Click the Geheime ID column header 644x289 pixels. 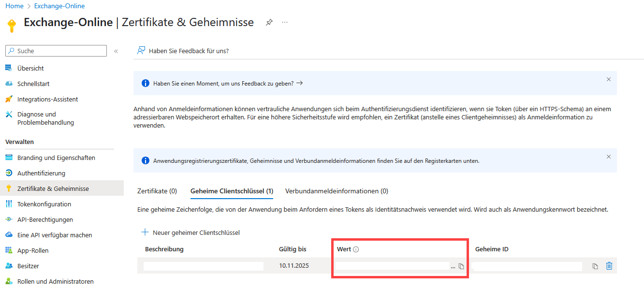point(492,249)
